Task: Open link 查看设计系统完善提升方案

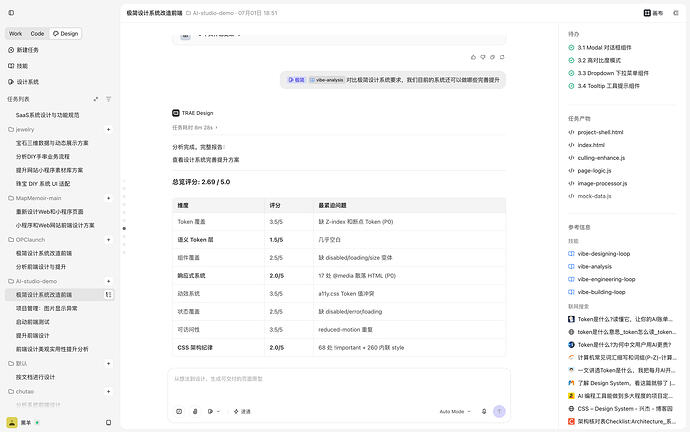Action: click(x=206, y=160)
